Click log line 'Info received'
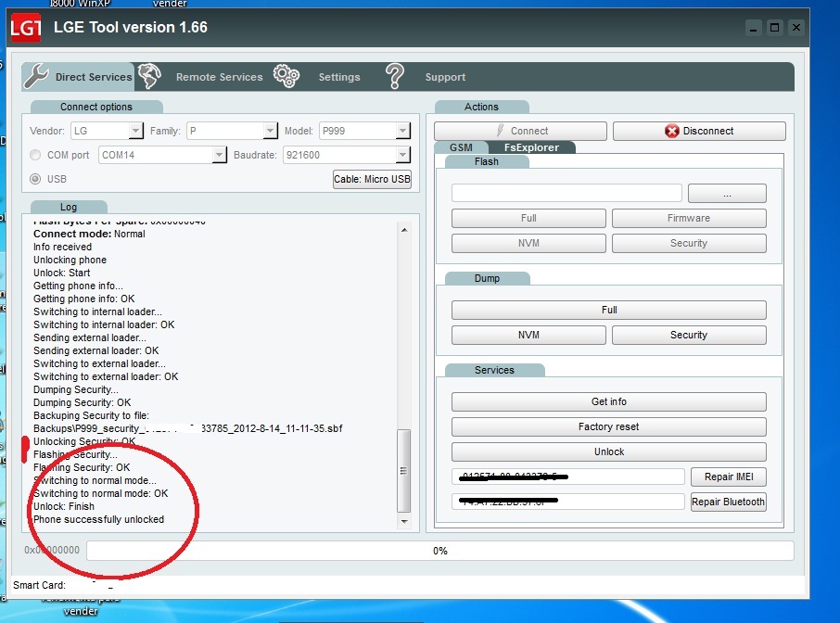 [x=63, y=247]
